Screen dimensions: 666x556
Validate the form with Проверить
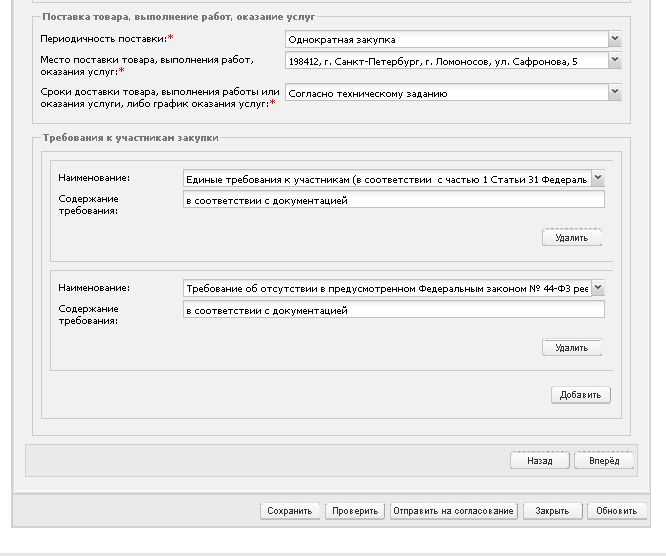coord(355,511)
